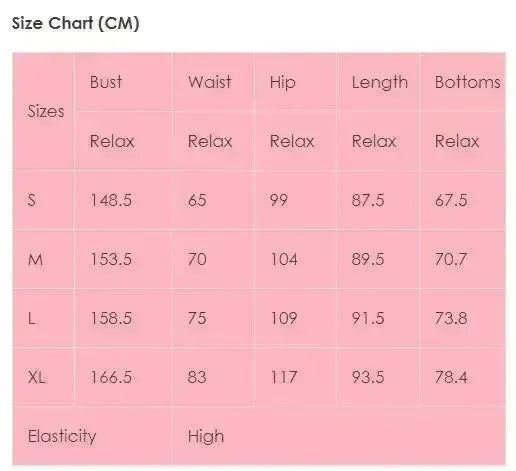Click the Size Chart (CM) heading
This screenshot has width=516, height=471.
(x=75, y=24)
